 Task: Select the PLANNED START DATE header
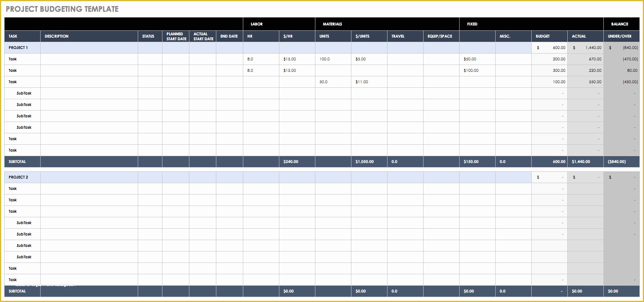click(x=176, y=36)
